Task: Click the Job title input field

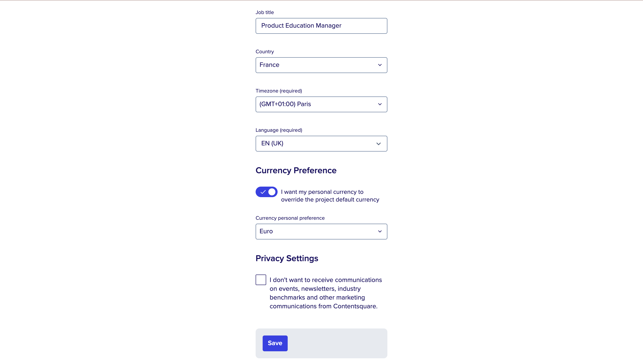Action: point(321,26)
